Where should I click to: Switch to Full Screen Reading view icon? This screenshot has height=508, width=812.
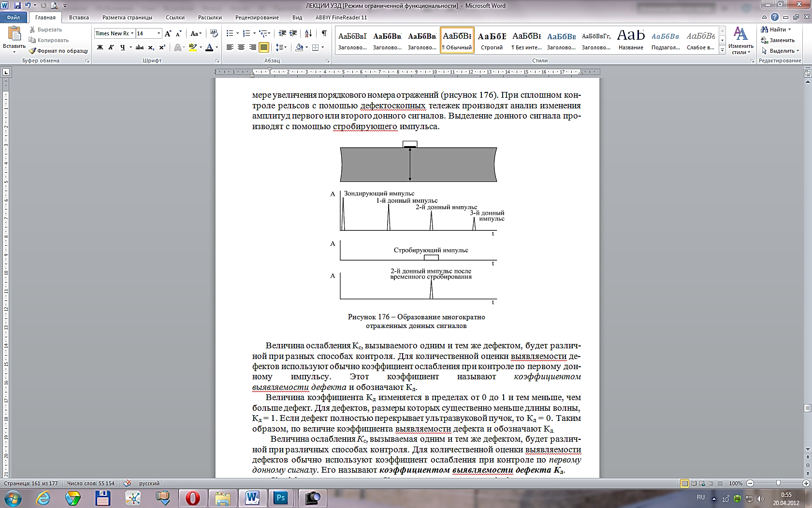[x=694, y=483]
